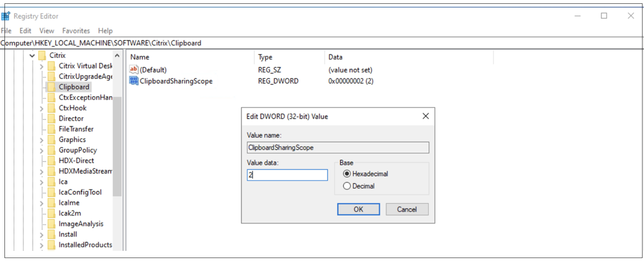This screenshot has height=261, width=644.
Task: Click the Citrix Virtual Desk folder icon
Action: point(52,66)
